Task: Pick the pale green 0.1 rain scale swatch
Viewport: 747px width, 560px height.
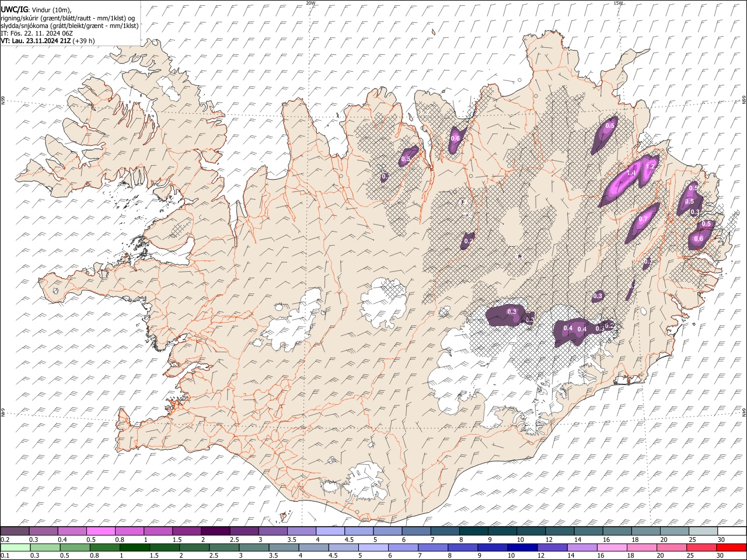Action: (x=15, y=547)
